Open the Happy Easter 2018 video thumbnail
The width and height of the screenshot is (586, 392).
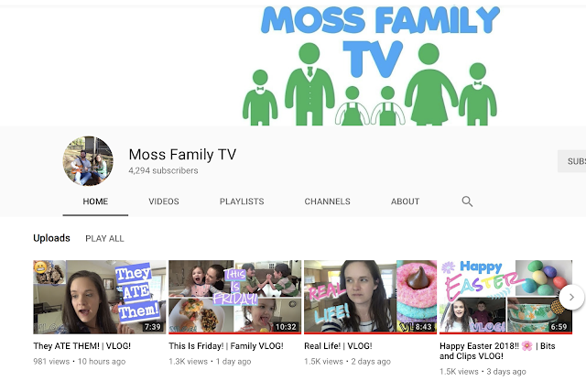pos(505,297)
